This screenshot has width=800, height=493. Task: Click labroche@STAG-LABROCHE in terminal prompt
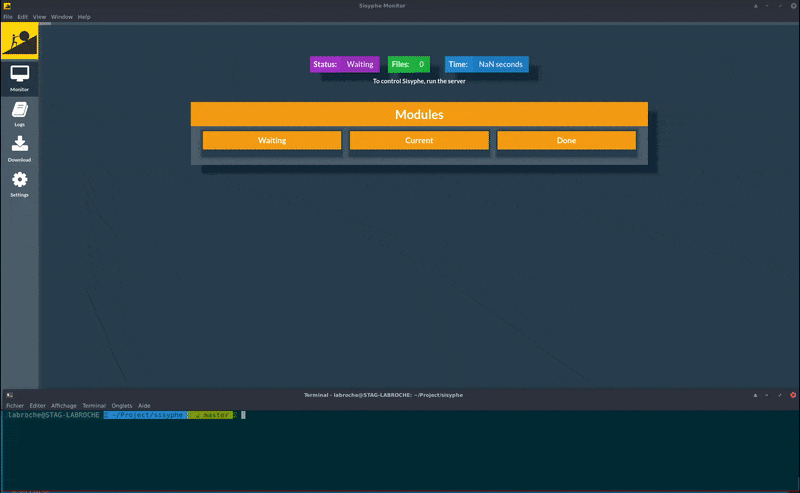54,415
